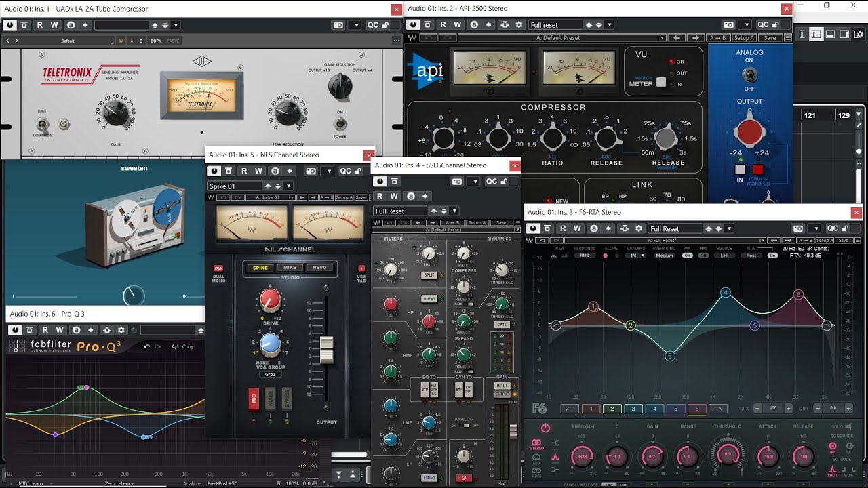868x488 pixels.
Task: Select the high-cut filter shape in F6
Action: click(x=717, y=409)
